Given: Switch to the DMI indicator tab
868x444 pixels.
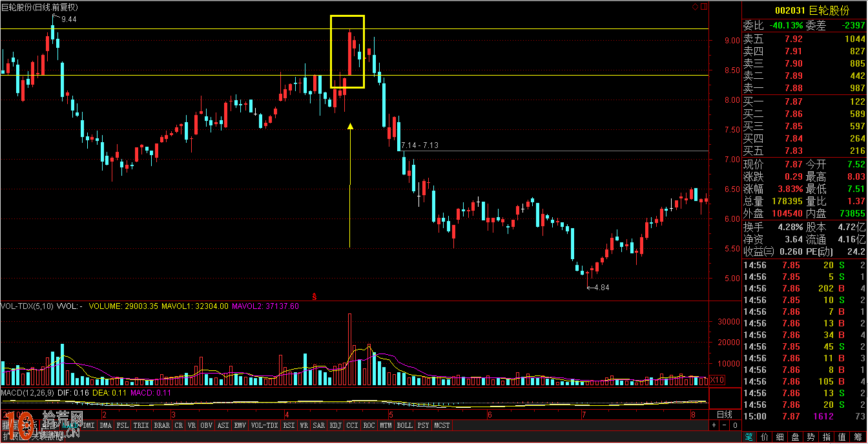Looking at the screenshot, I should 88,425.
